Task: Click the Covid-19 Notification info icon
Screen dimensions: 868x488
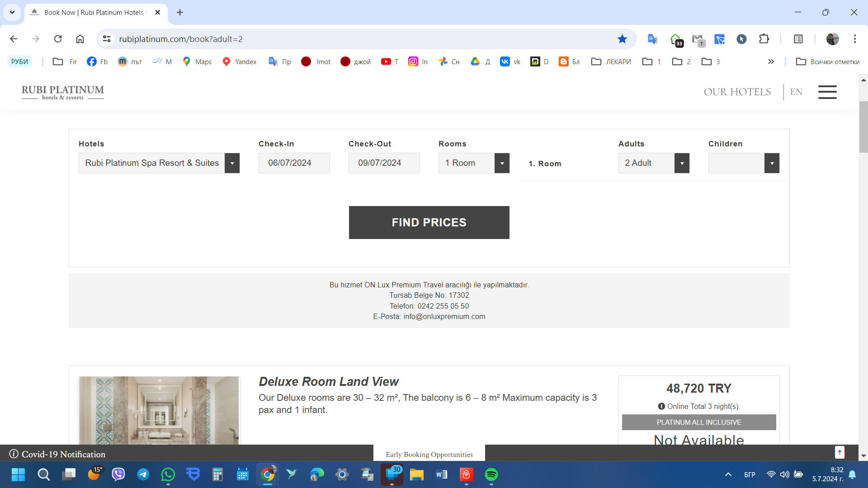Action: [x=14, y=454]
